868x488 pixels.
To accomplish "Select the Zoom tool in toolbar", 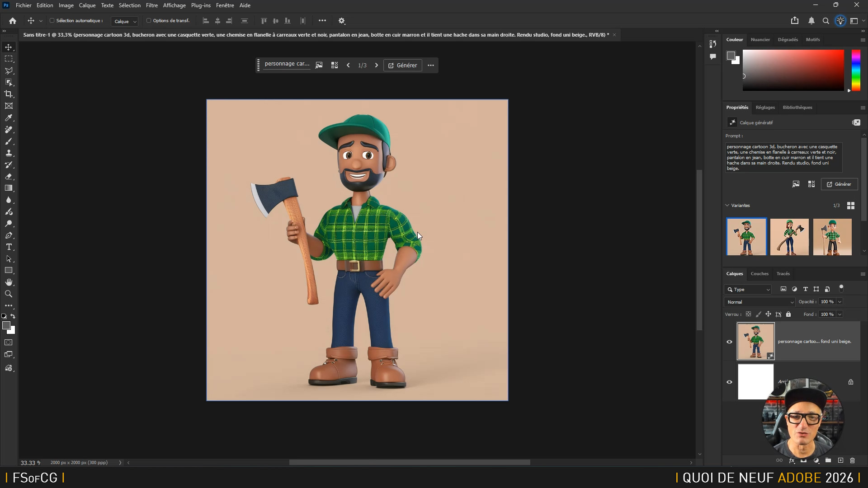I will (x=9, y=294).
